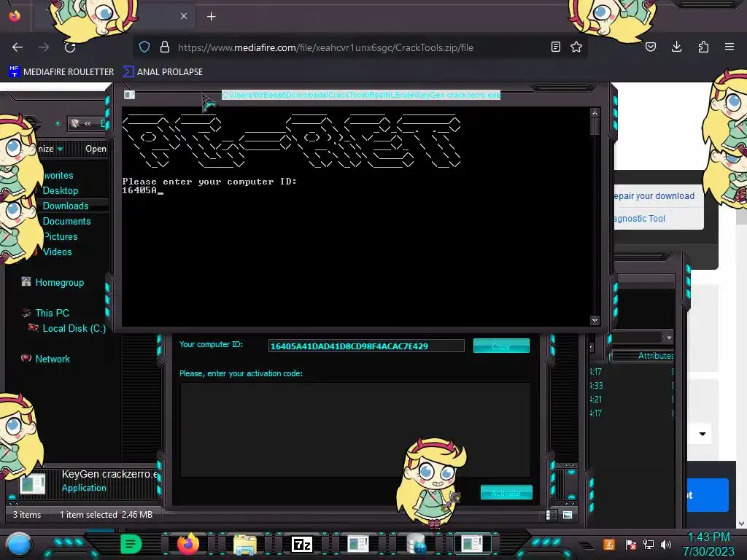Click the 'Diagnostic Tool' link on webpage
747x560 pixels.
[639, 219]
